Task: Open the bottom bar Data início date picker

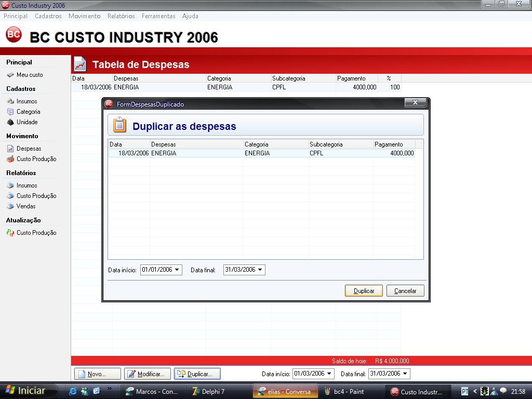Action: [329, 374]
